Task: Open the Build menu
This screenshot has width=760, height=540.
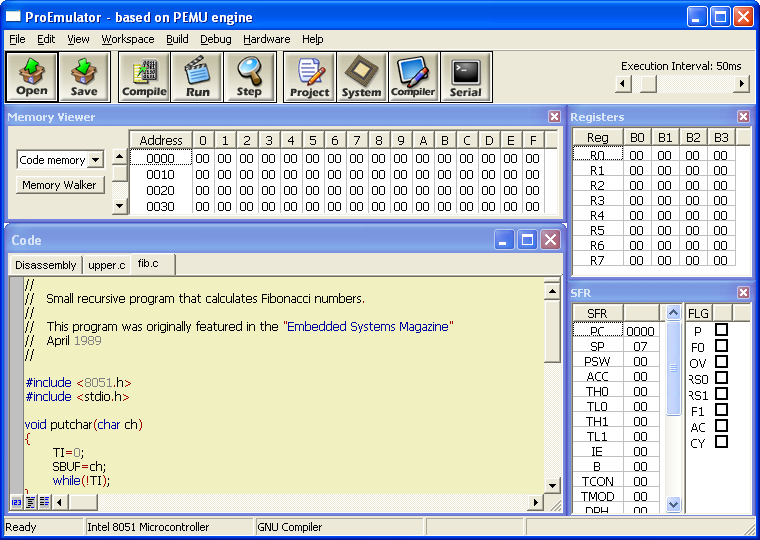Action: click(x=177, y=39)
